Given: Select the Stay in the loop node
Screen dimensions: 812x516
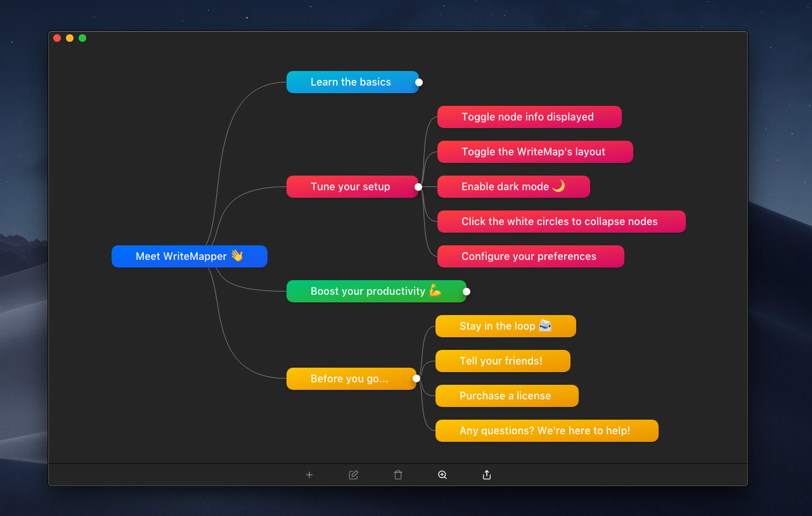Looking at the screenshot, I should [506, 326].
